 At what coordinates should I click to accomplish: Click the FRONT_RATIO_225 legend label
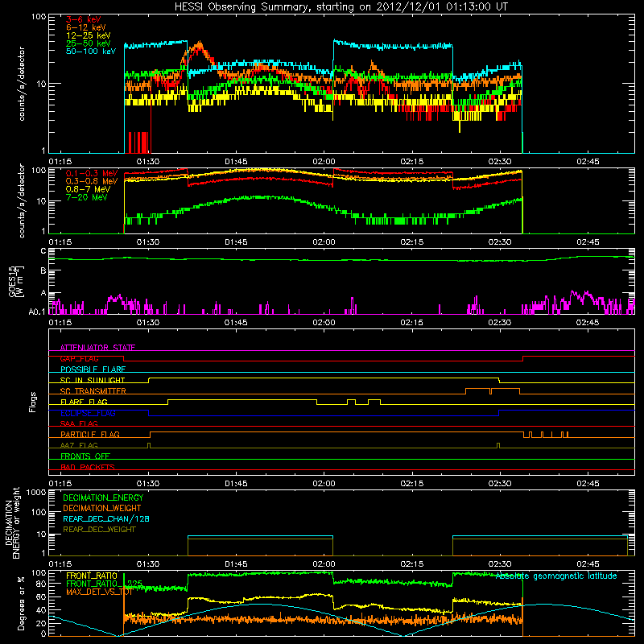pyautogui.click(x=105, y=584)
